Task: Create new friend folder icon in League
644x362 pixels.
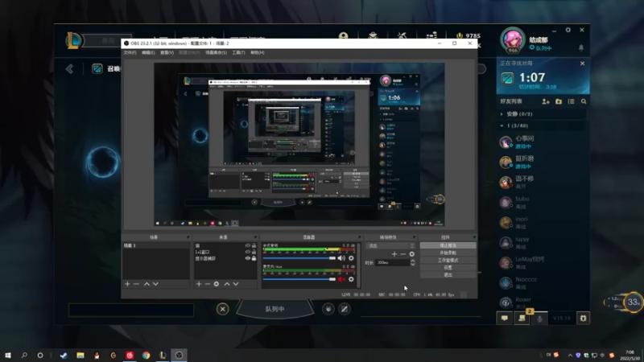Action: pos(559,101)
